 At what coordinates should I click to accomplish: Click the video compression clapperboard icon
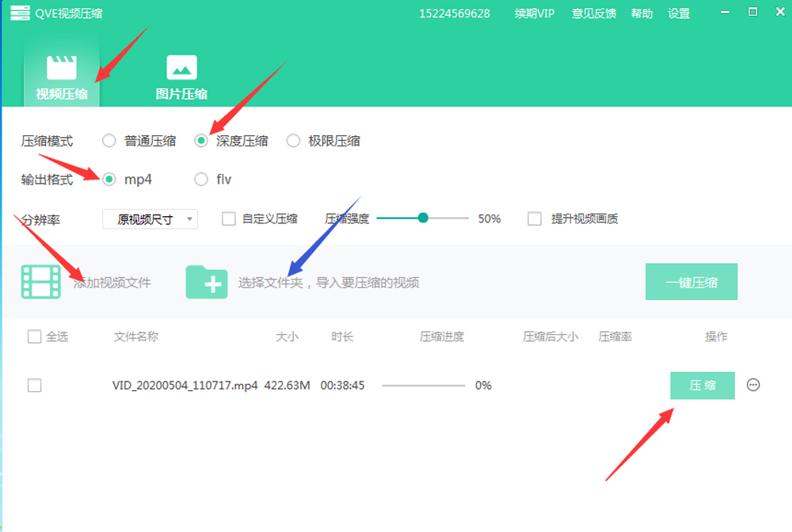click(x=62, y=67)
